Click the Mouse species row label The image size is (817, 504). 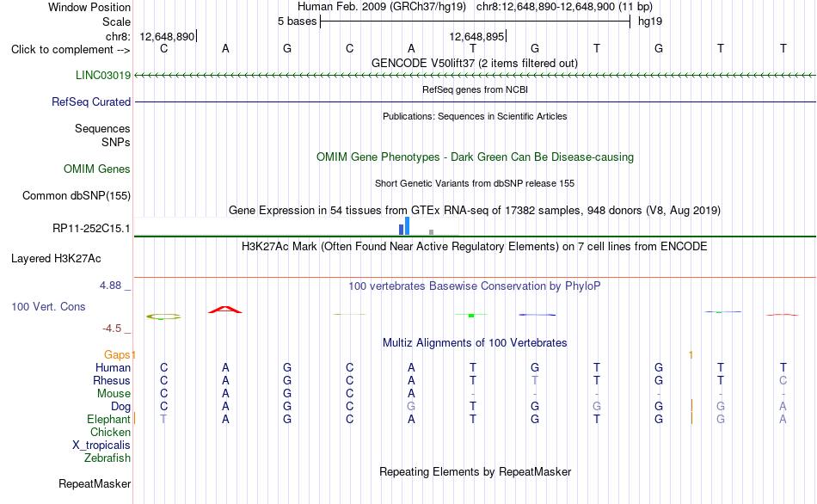(x=114, y=394)
